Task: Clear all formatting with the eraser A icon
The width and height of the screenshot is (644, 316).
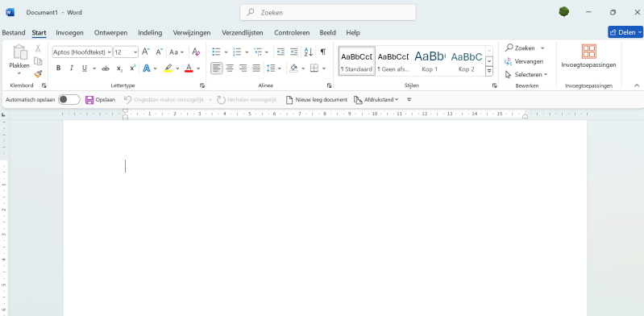Action: point(196,52)
